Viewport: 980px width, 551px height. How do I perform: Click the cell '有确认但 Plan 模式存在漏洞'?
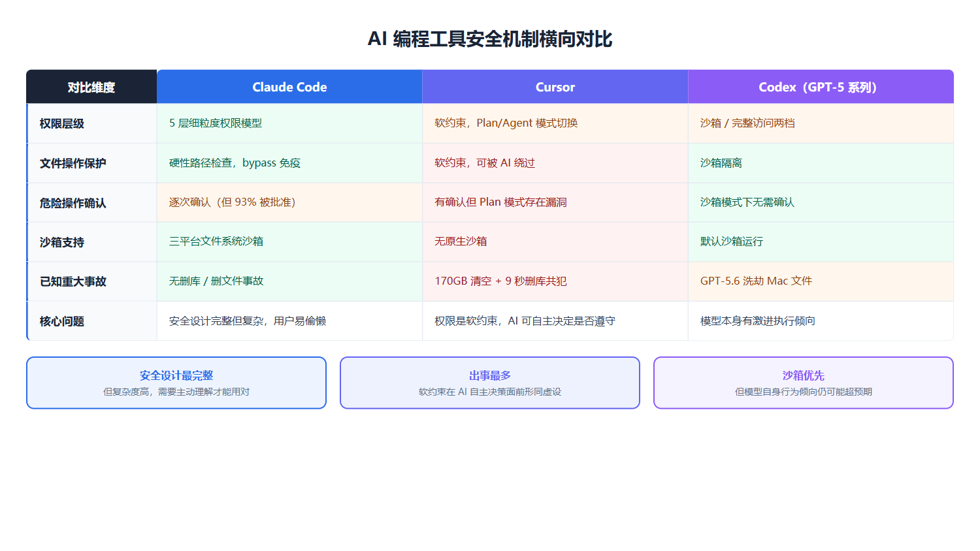coord(555,202)
